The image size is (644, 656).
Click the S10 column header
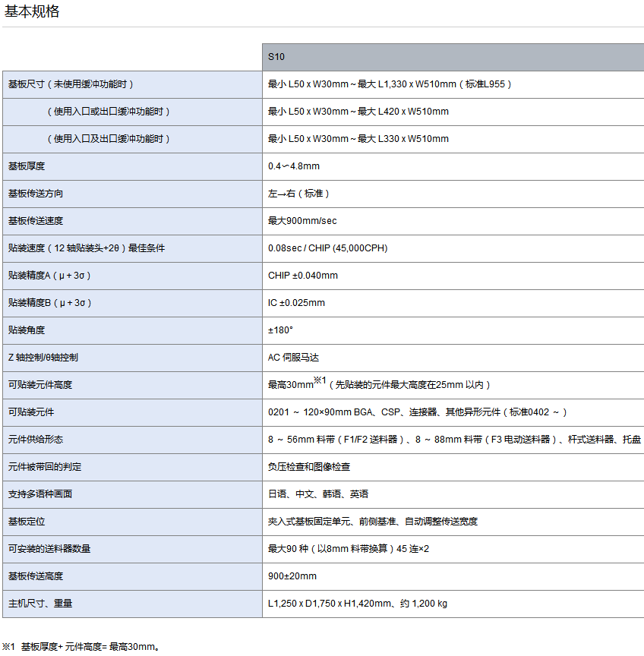tap(276, 57)
